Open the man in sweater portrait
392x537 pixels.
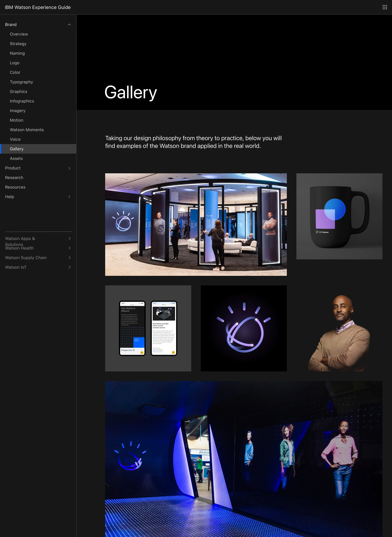tap(339, 332)
